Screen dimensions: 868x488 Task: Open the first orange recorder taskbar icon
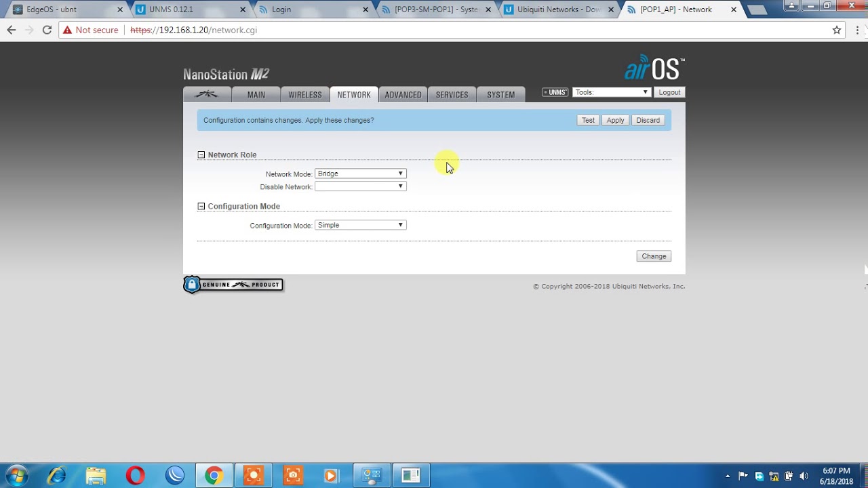click(253, 475)
